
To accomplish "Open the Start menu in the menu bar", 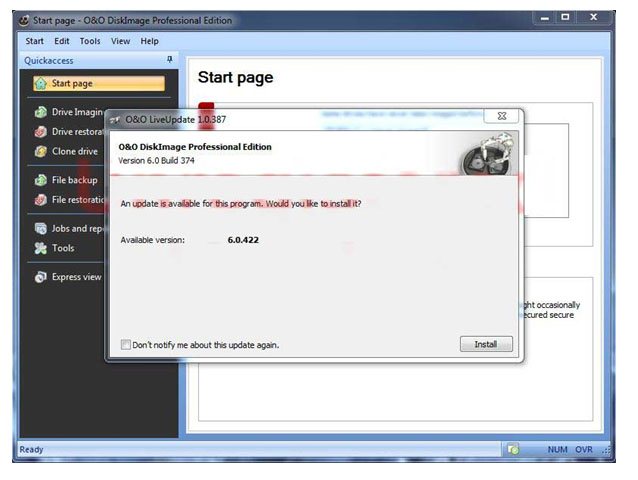I will pos(34,41).
